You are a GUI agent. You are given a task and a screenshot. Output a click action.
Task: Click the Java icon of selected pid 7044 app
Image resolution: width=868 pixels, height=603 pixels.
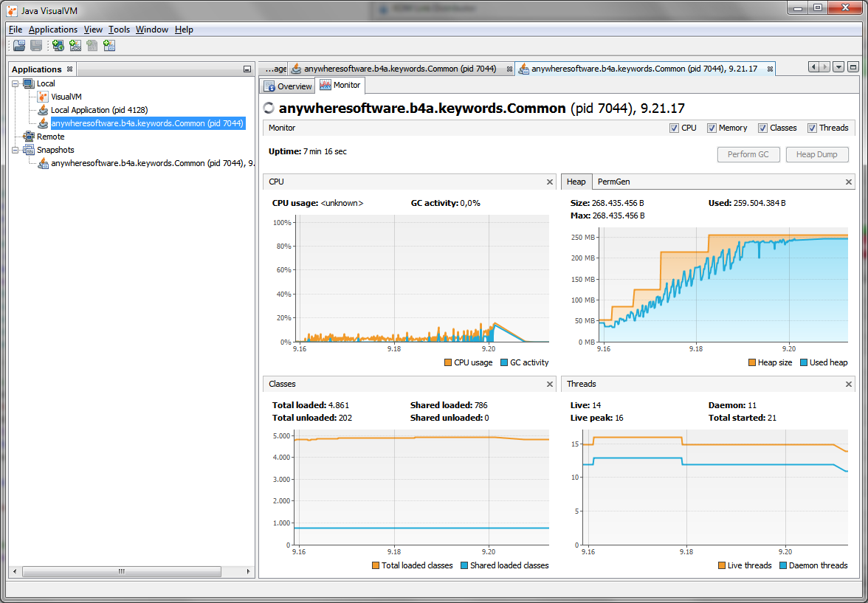[x=43, y=123]
